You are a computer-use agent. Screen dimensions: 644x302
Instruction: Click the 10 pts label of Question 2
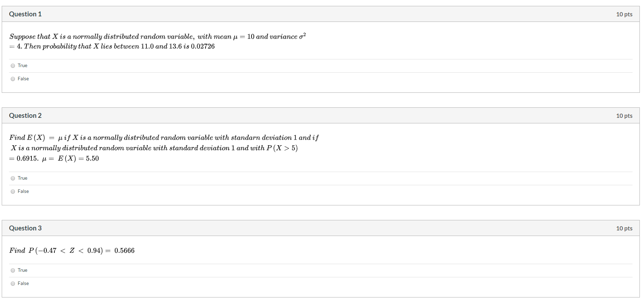(x=624, y=116)
